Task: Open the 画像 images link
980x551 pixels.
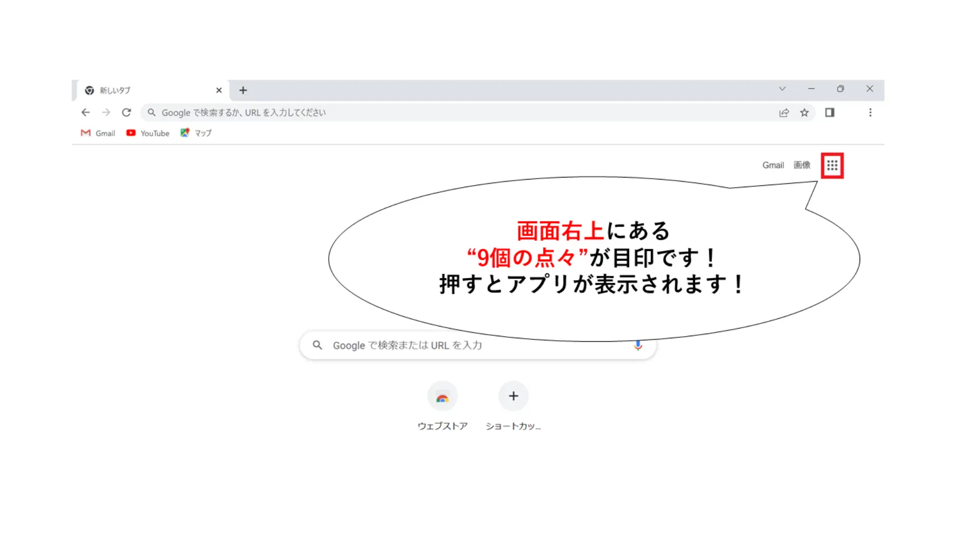Action: [802, 165]
